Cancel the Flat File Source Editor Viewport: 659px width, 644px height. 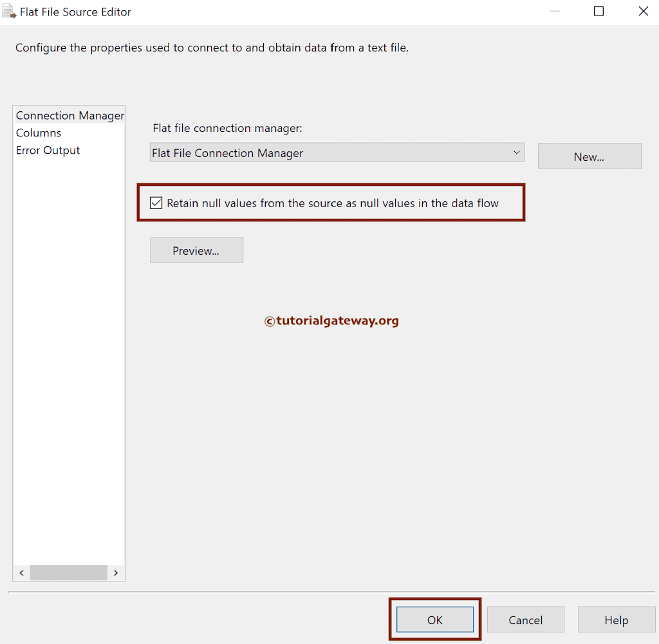tap(525, 620)
